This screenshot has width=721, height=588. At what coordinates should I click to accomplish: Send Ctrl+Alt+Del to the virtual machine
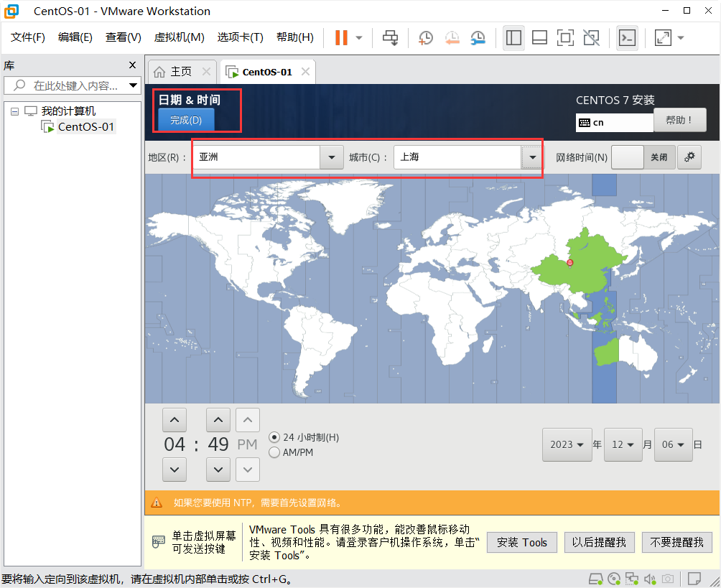point(390,37)
